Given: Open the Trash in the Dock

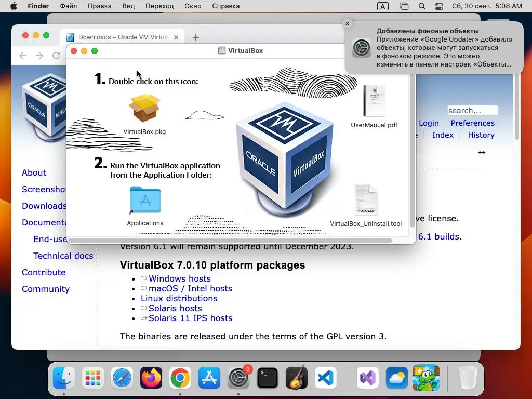Looking at the screenshot, I should [x=468, y=378].
